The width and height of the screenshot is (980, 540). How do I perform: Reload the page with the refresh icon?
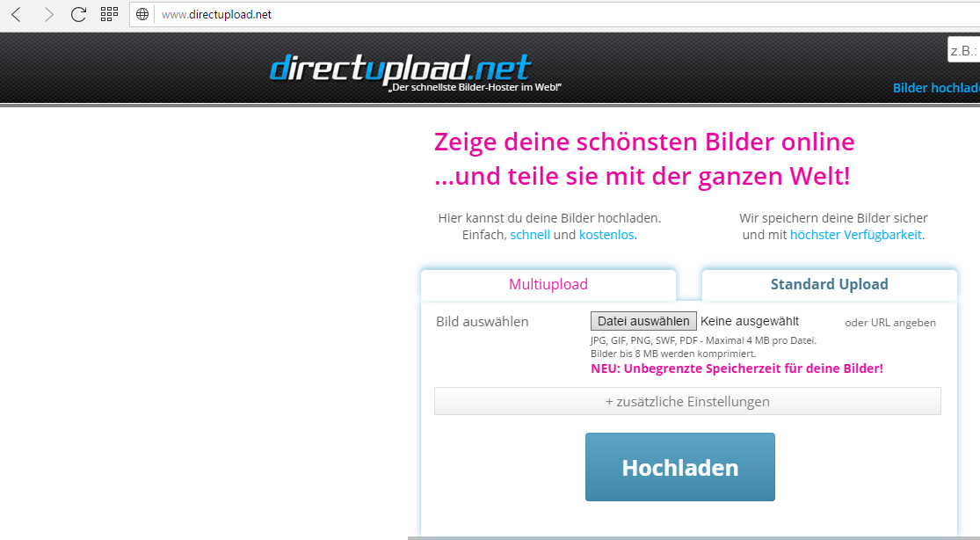pos(78,14)
